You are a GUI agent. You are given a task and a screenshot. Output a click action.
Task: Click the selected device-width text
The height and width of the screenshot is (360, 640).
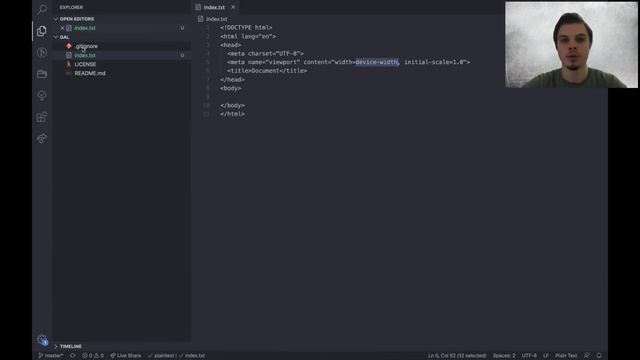(377, 62)
